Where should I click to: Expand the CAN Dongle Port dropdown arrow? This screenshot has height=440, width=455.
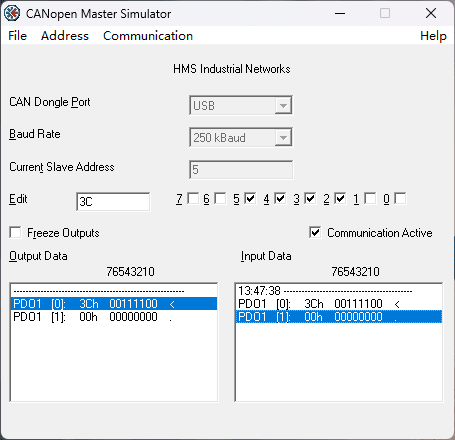(x=283, y=106)
